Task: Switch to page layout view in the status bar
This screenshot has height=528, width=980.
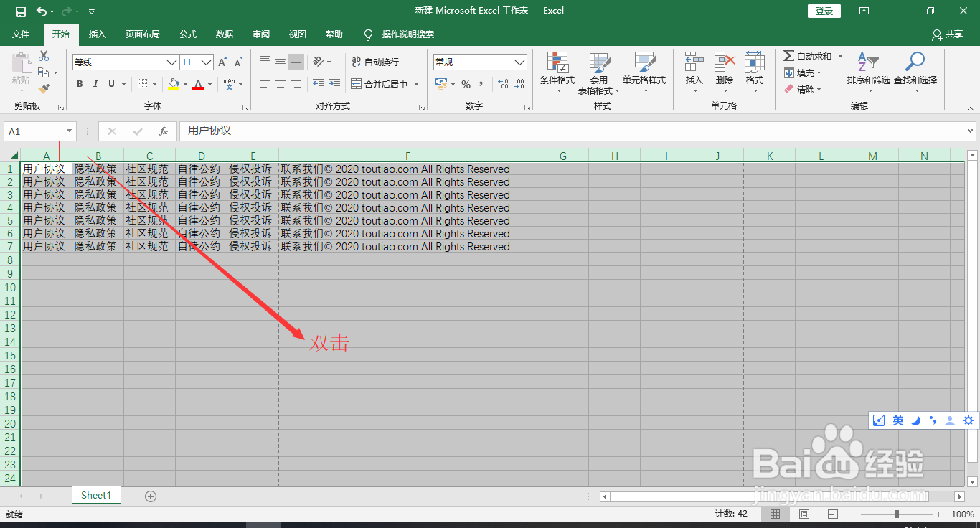Action: point(804,514)
